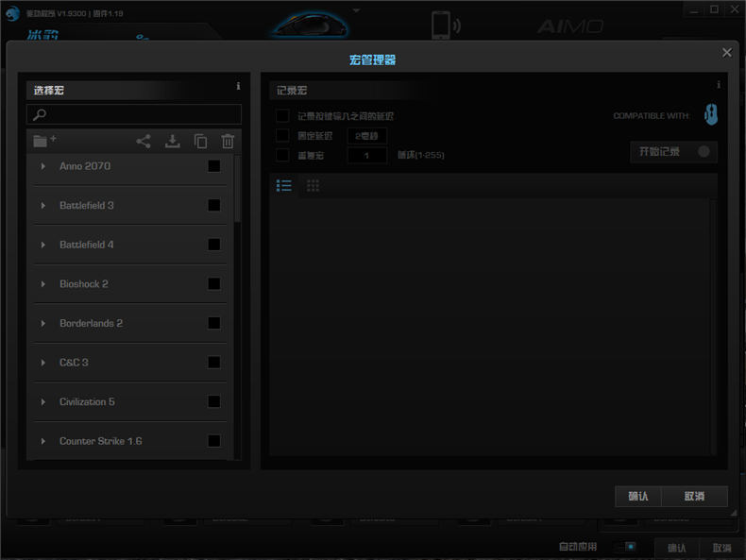This screenshot has width=746, height=560.
Task: Click compatible mouse device icon
Action: point(711,114)
